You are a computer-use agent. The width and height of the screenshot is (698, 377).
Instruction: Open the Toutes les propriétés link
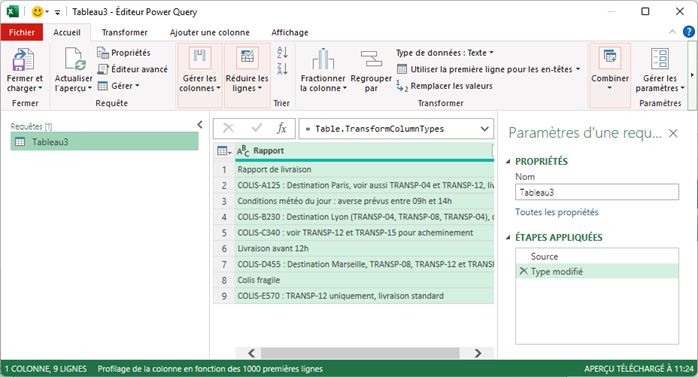click(x=556, y=212)
